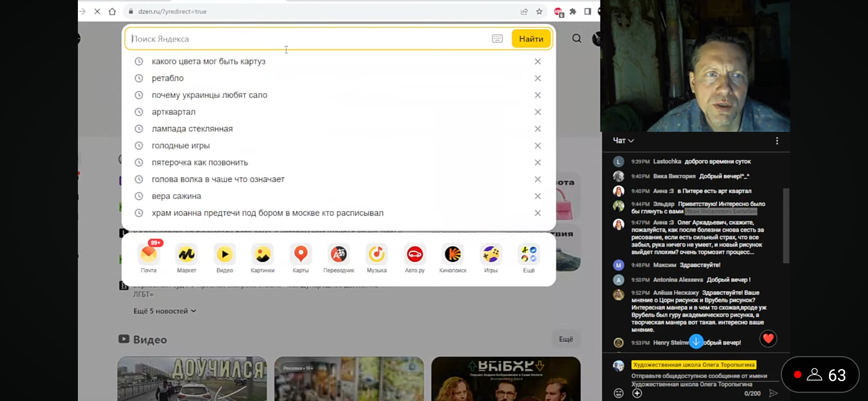The width and height of the screenshot is (868, 401).
Task: Click the Ещё link in Видео section
Action: point(566,339)
